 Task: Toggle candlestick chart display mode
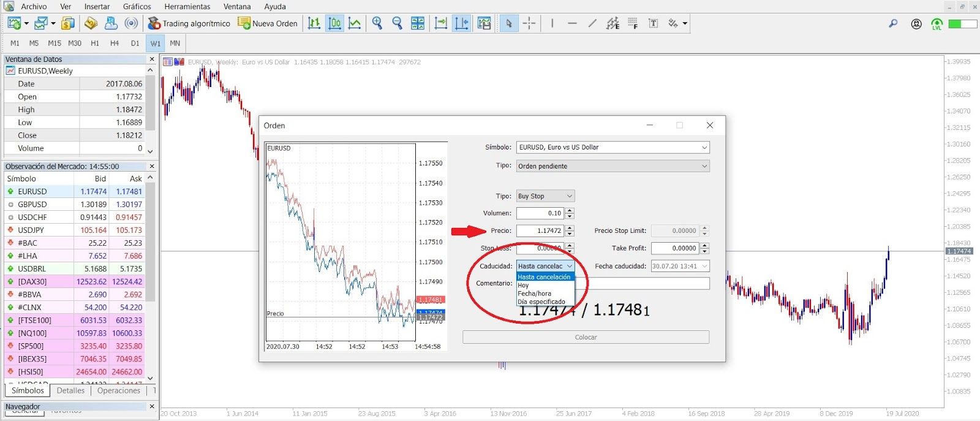[x=334, y=23]
